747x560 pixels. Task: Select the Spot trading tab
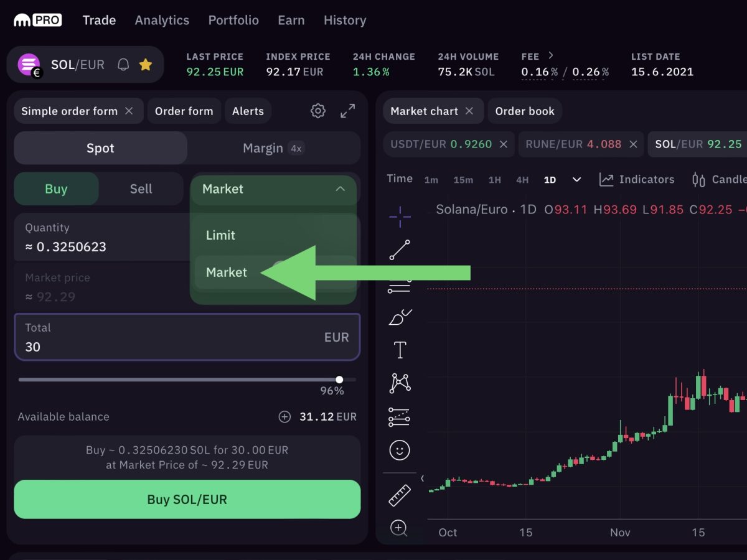tap(100, 148)
